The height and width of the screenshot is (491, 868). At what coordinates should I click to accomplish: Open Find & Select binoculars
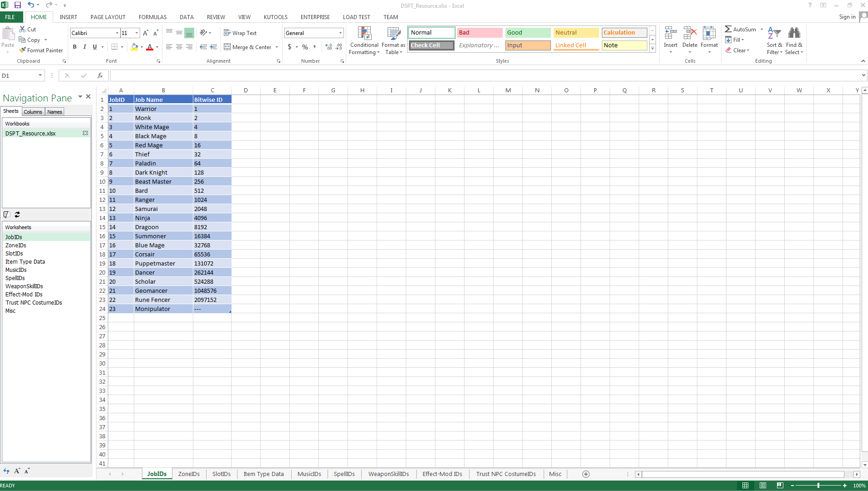(x=794, y=34)
